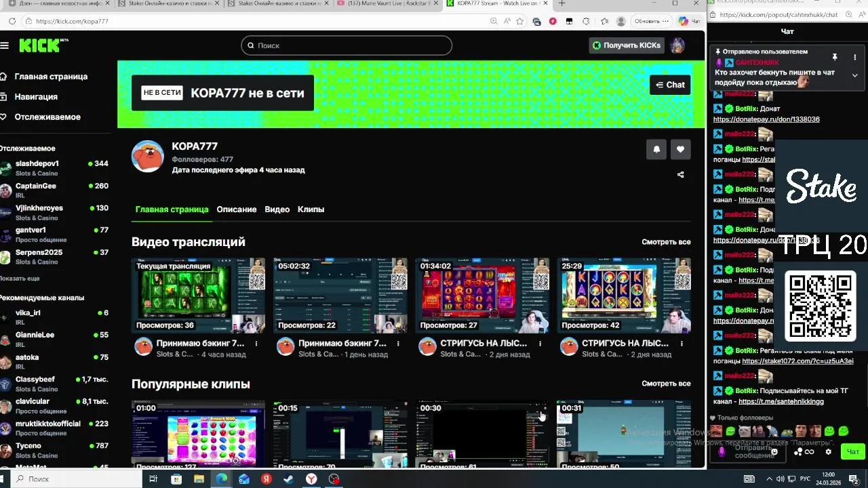Go to the KICK logo home

coord(43,45)
